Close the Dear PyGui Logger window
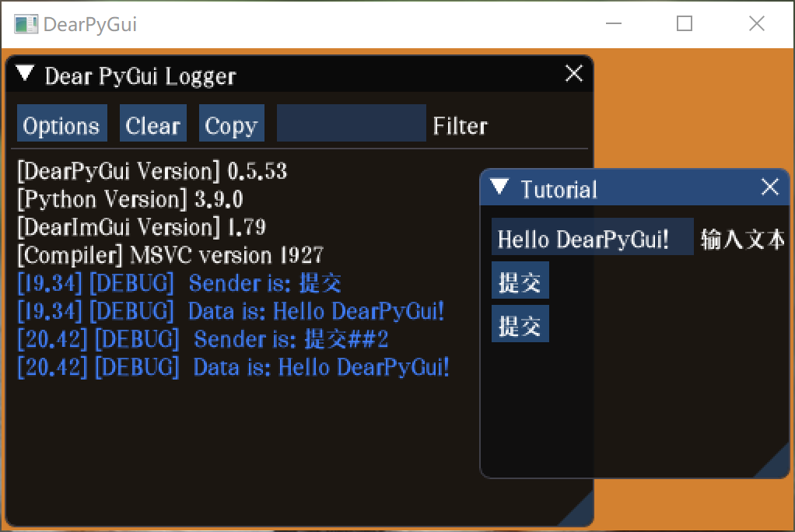Viewport: 795px width, 532px height. click(574, 73)
